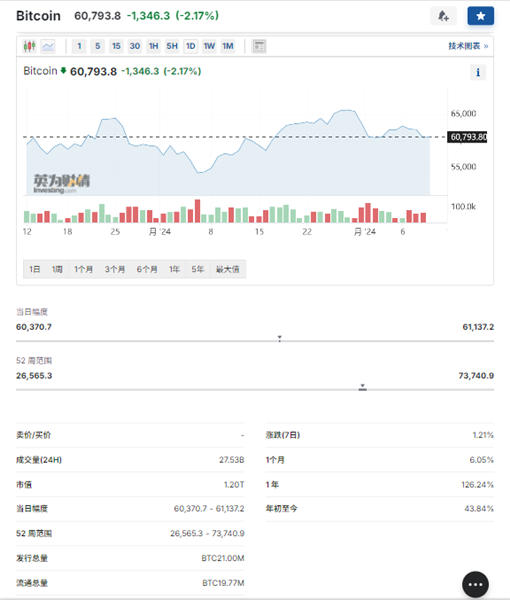
Task: Choose the 1M chart interval
Action: pyautogui.click(x=228, y=46)
